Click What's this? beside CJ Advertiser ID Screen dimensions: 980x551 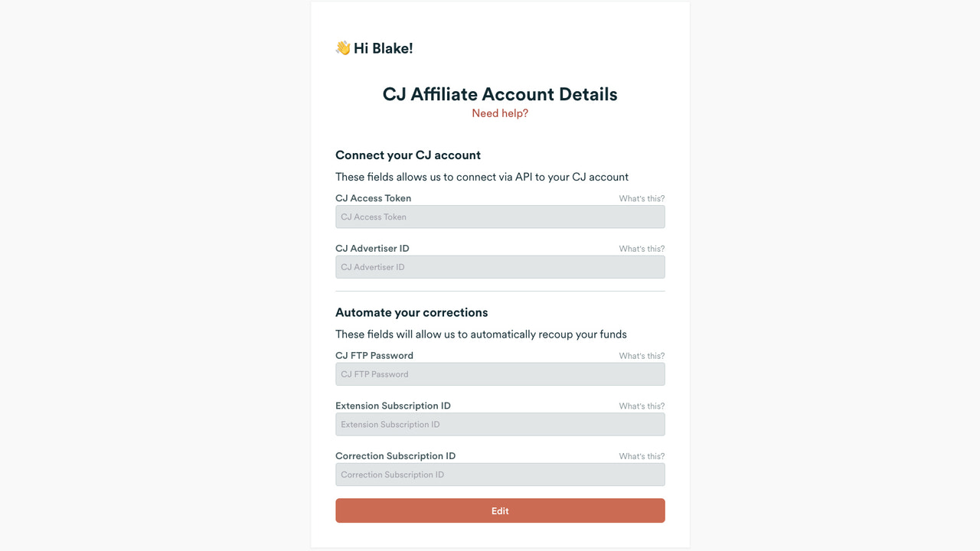(642, 248)
